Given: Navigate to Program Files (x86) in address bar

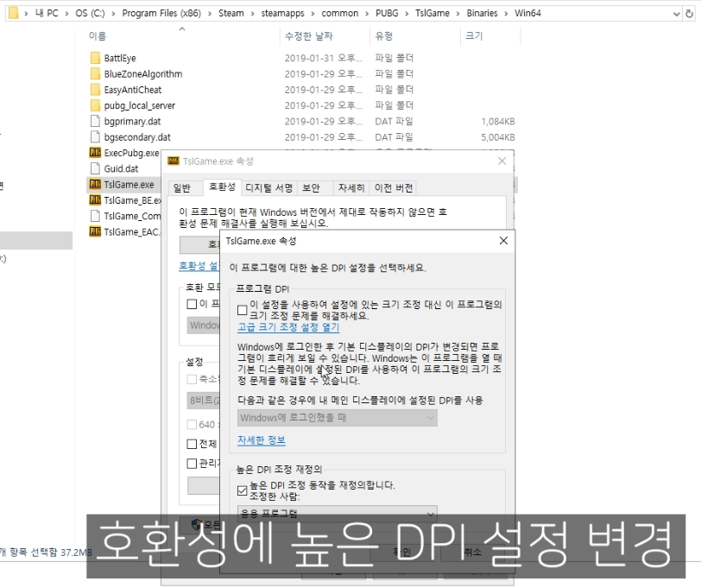Looking at the screenshot, I should click(x=161, y=14).
